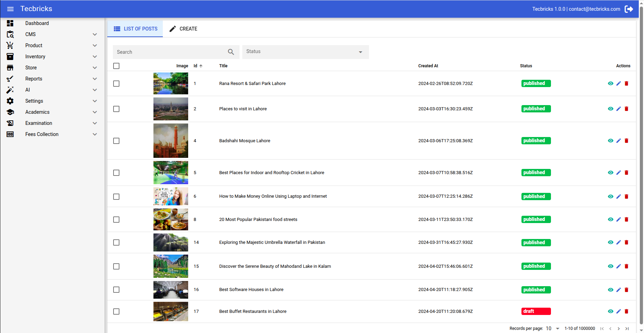Check the Badshahi Mosque Lahore row
The width and height of the screenshot is (644, 333).
coord(116,141)
